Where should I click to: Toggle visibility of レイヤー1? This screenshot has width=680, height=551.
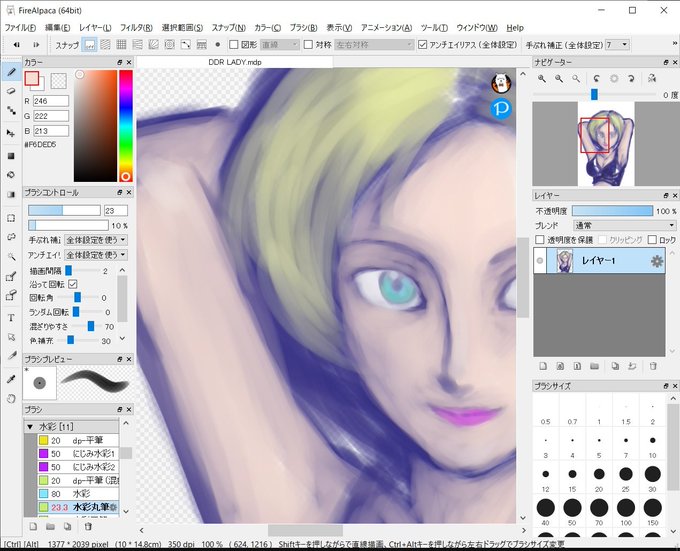[x=539, y=261]
